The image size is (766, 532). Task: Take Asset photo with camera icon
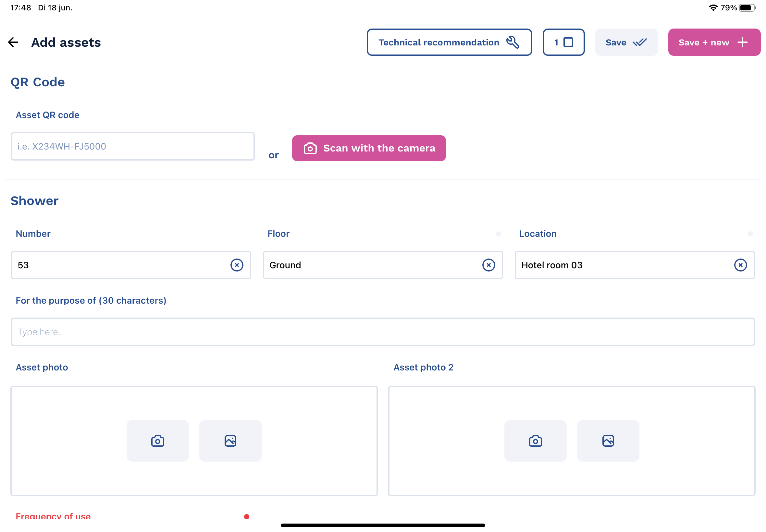[158, 441]
